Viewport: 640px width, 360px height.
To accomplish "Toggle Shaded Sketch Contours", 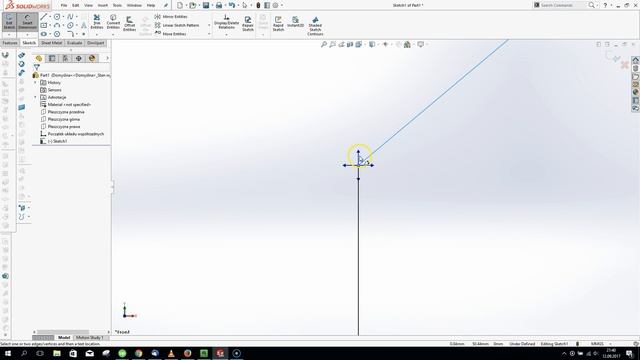I will 315,26.
